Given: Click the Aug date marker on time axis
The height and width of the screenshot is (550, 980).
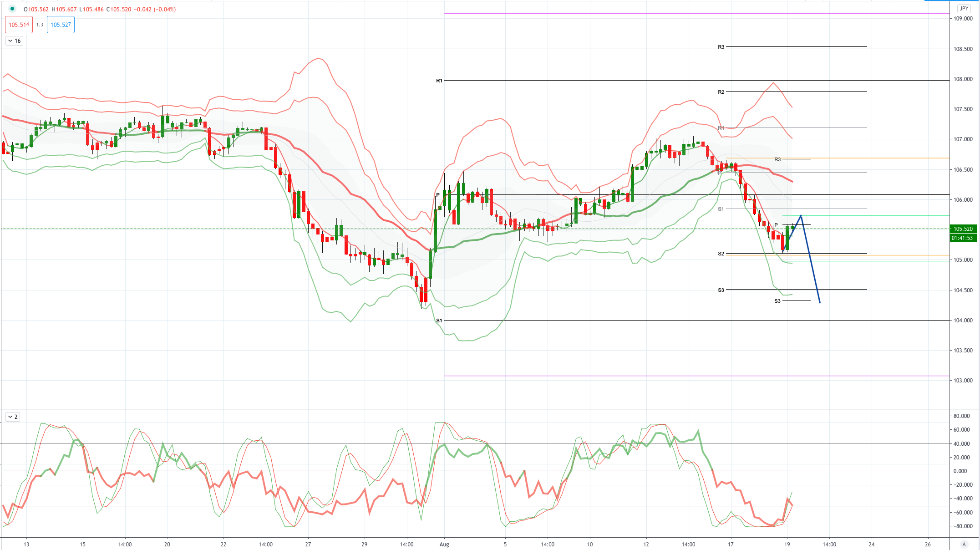Looking at the screenshot, I should (444, 544).
